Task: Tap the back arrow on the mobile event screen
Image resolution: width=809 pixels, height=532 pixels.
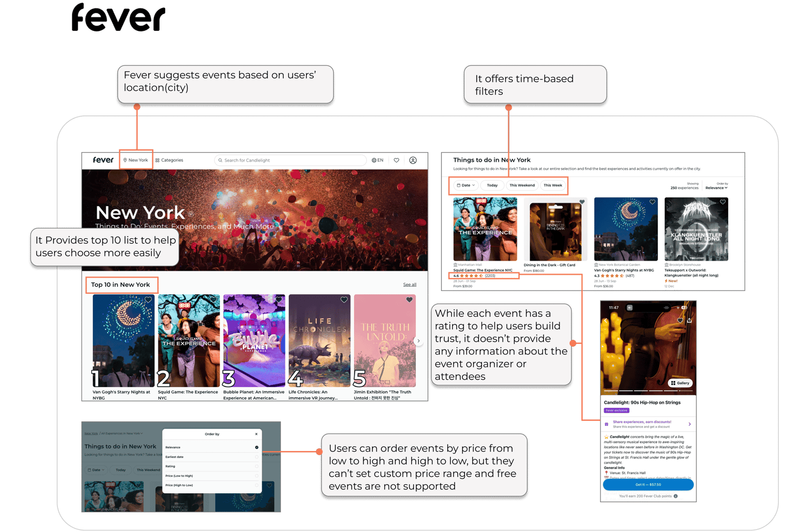Action: click(x=606, y=320)
